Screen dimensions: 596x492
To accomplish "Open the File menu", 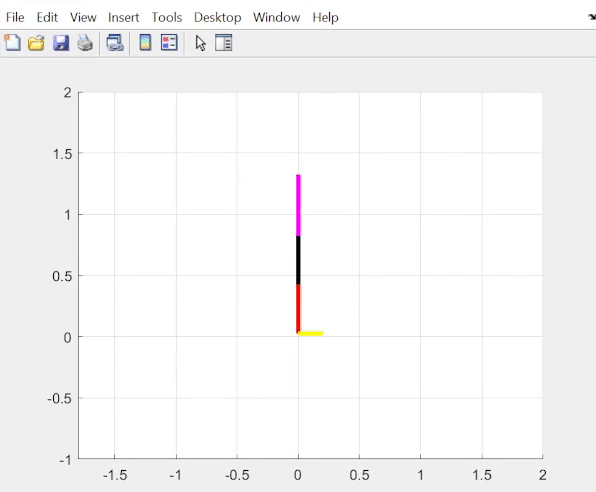I will tap(15, 17).
